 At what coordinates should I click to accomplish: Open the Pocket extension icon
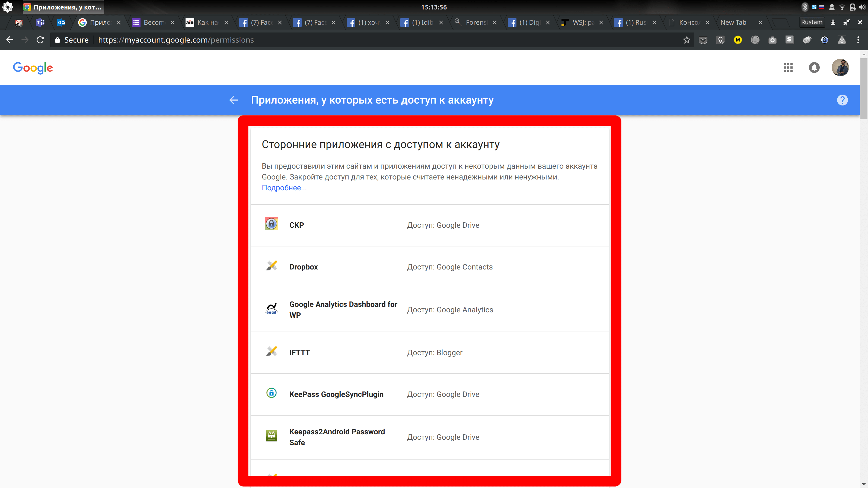pyautogui.click(x=703, y=40)
